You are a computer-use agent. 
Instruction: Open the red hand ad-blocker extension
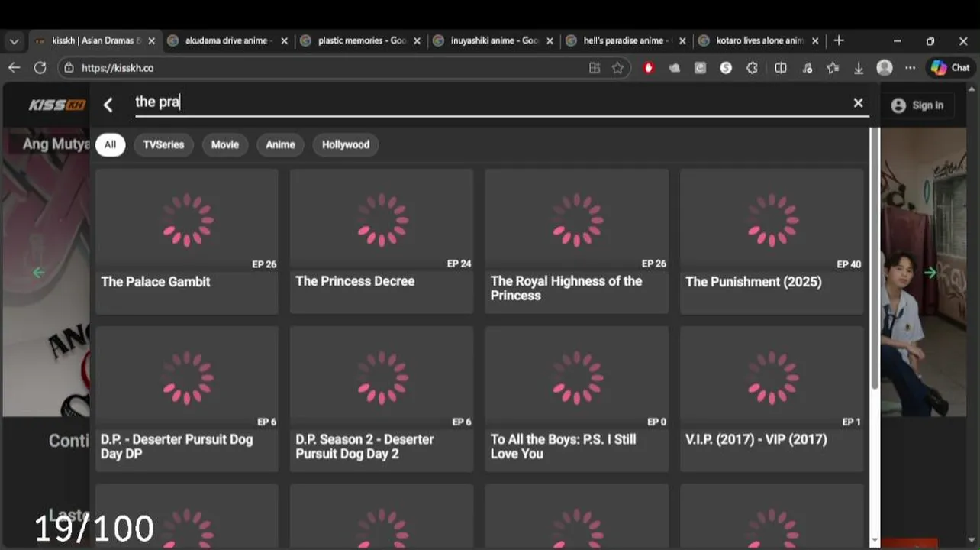pyautogui.click(x=649, y=68)
